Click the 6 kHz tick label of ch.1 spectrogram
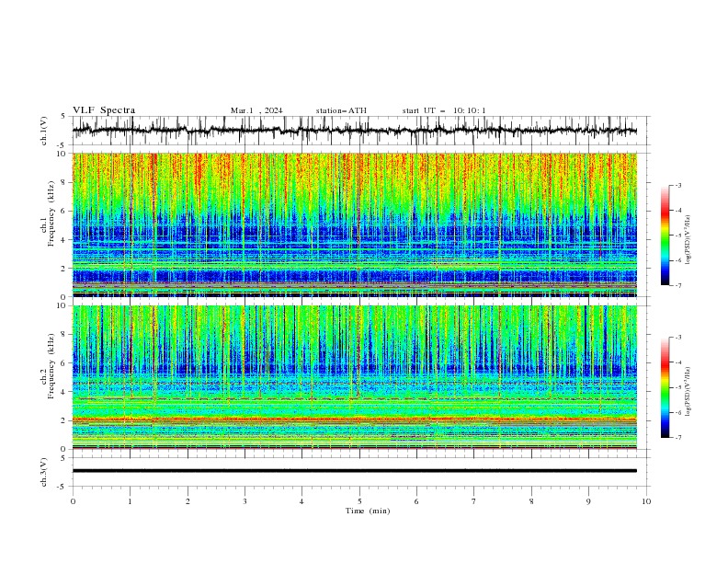Screen dimensions: 728x563 65,212
